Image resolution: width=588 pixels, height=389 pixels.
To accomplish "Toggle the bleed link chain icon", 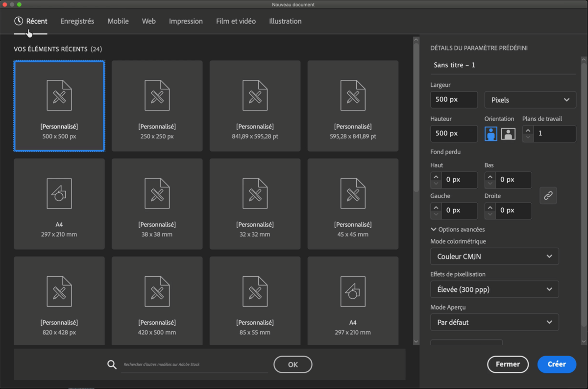I will coord(548,195).
